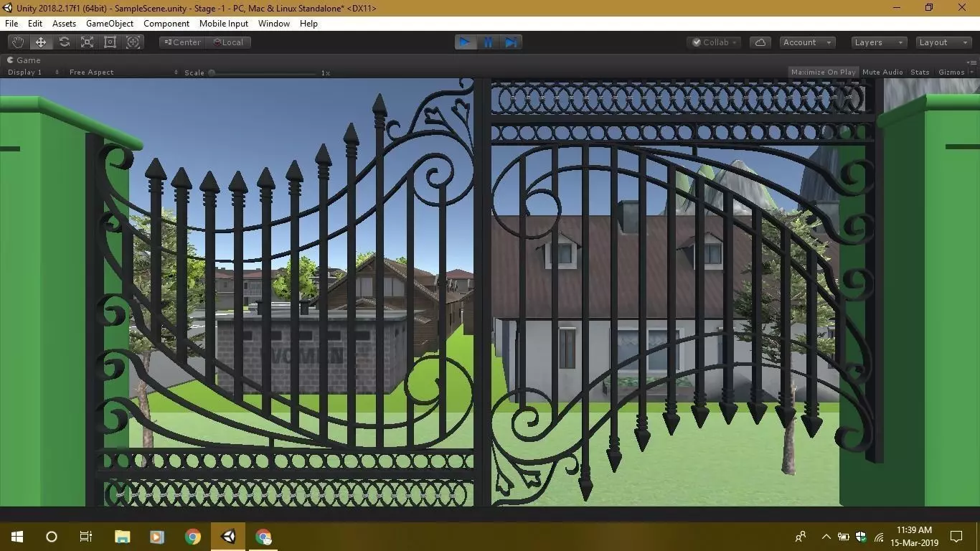Viewport: 980px width, 551px height.
Task: Open the Layers dropdown
Action: (x=880, y=42)
